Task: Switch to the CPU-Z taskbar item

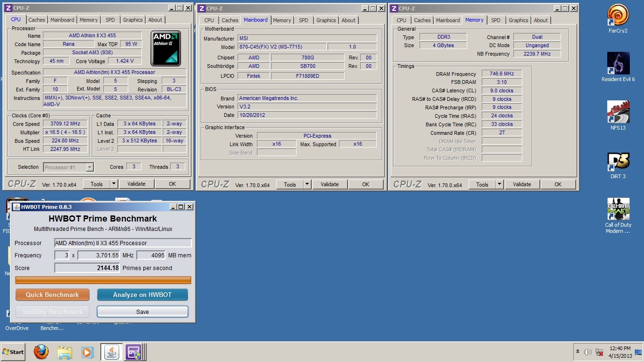Action: 134,352
